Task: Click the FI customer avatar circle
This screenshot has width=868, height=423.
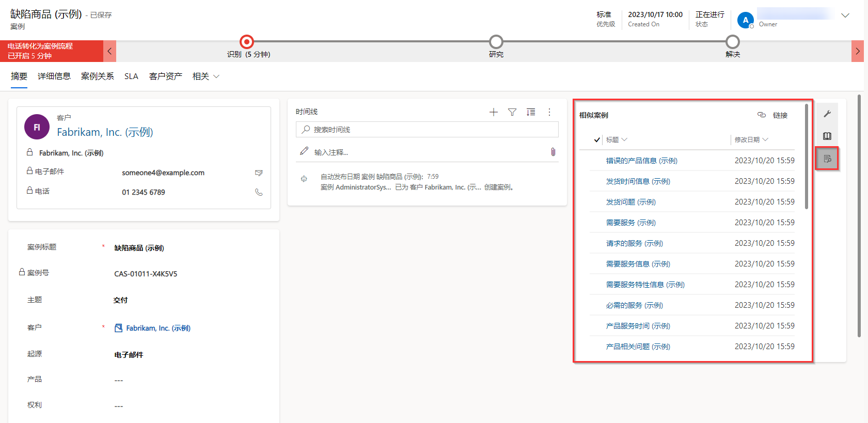Action: click(x=37, y=127)
